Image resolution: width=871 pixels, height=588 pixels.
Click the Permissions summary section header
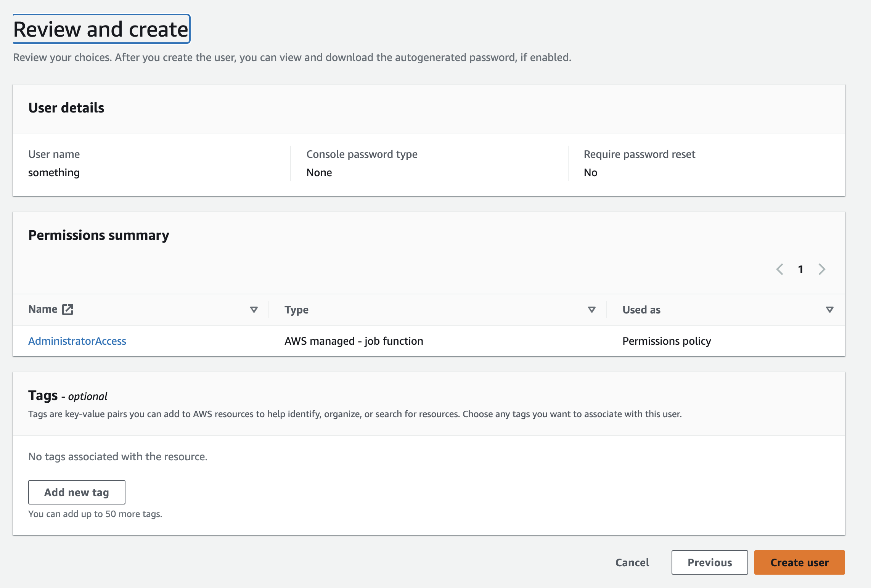(x=99, y=235)
